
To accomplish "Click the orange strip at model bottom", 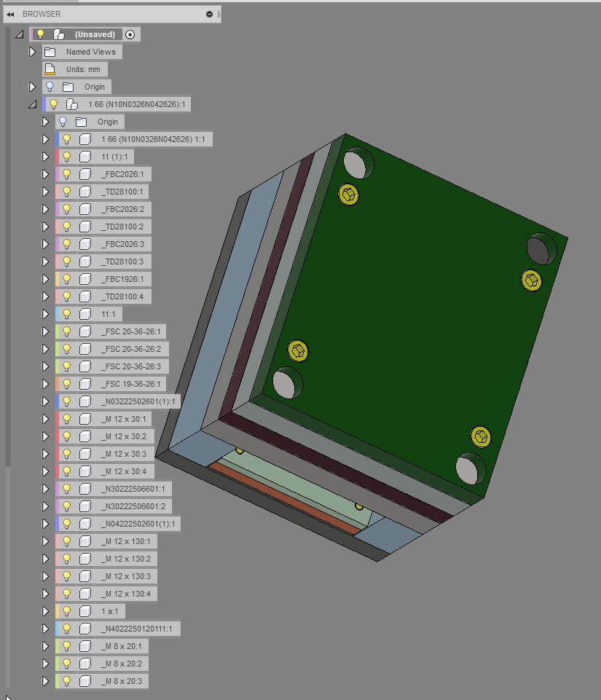I will 283,499.
